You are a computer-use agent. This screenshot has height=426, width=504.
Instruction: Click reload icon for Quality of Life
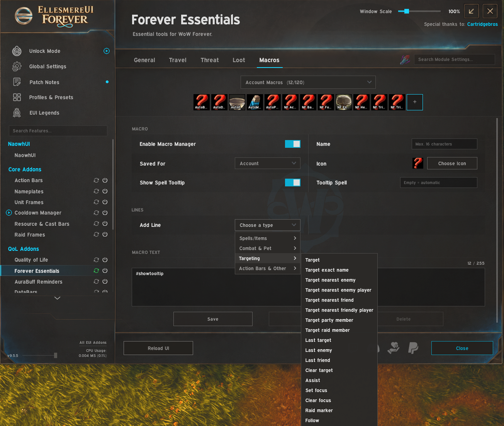[96, 260]
